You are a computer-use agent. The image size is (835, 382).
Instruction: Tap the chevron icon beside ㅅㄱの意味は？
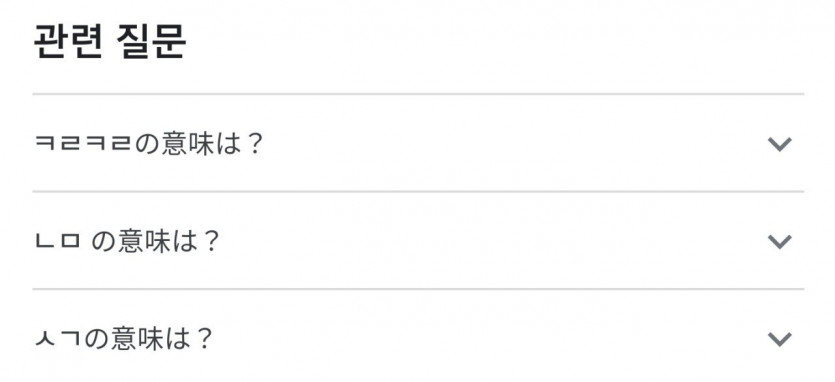[x=779, y=339]
